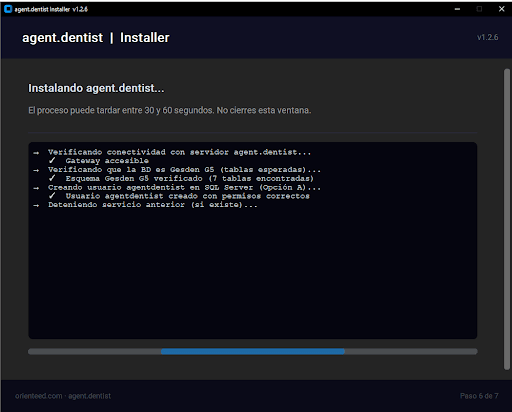Viewport: 512px width, 412px height.
Task: Click the arrow beside Creando usuario agentdentist line
Action: 36,188
